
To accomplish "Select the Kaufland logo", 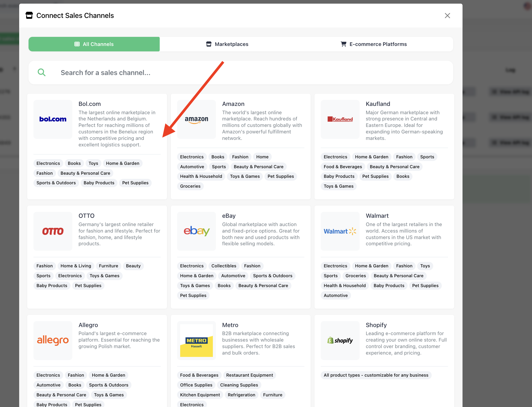I will pyautogui.click(x=340, y=119).
